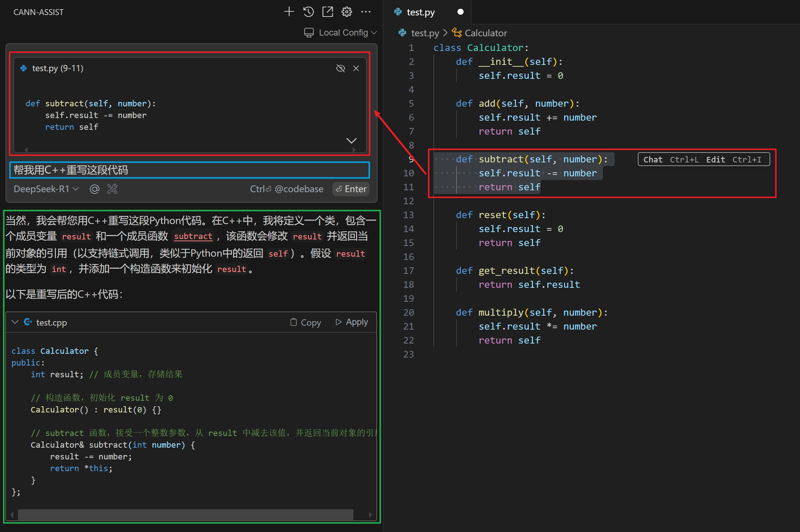Start a new chat session with plus icon
Viewport: 800px width, 532px height.
coord(289,12)
